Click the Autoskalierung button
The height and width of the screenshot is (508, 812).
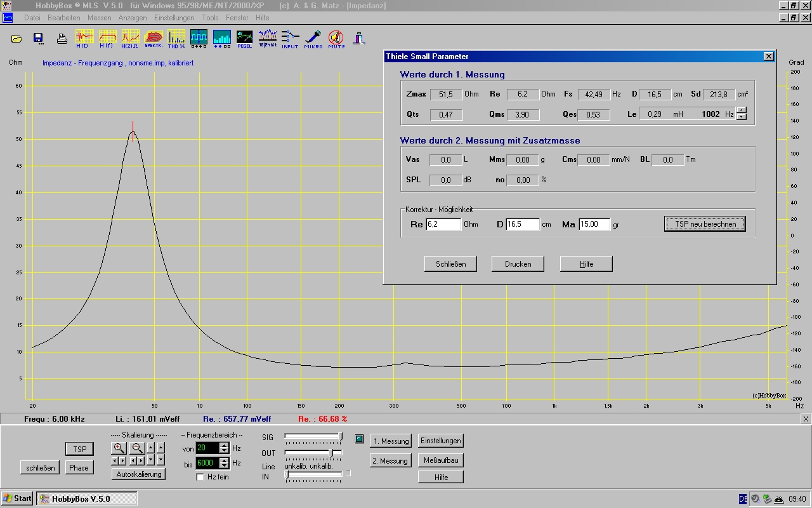pyautogui.click(x=139, y=474)
